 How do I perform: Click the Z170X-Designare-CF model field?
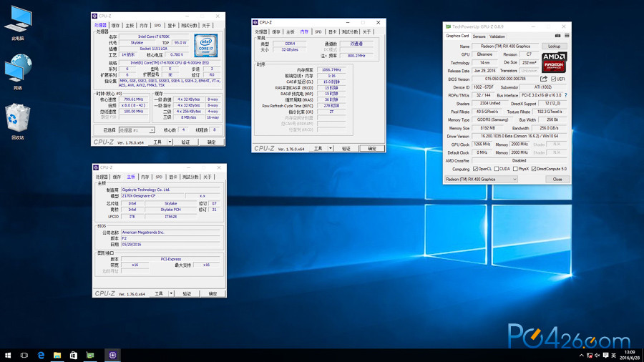click(152, 196)
